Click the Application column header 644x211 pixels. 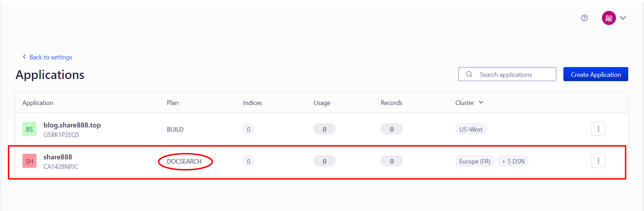click(x=38, y=103)
